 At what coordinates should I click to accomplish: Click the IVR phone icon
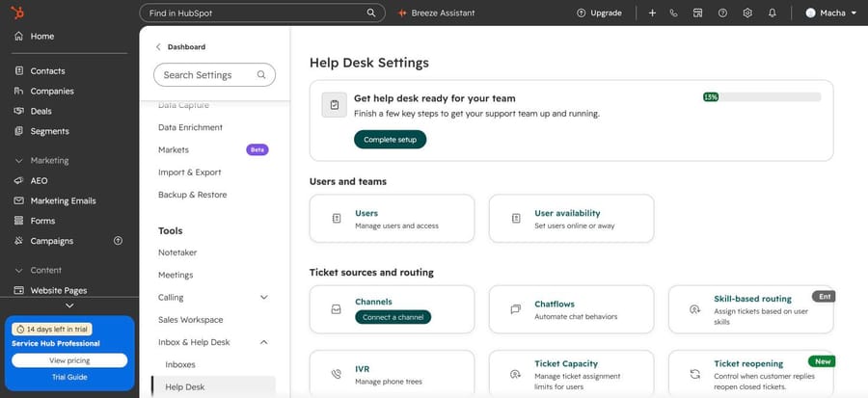point(336,374)
